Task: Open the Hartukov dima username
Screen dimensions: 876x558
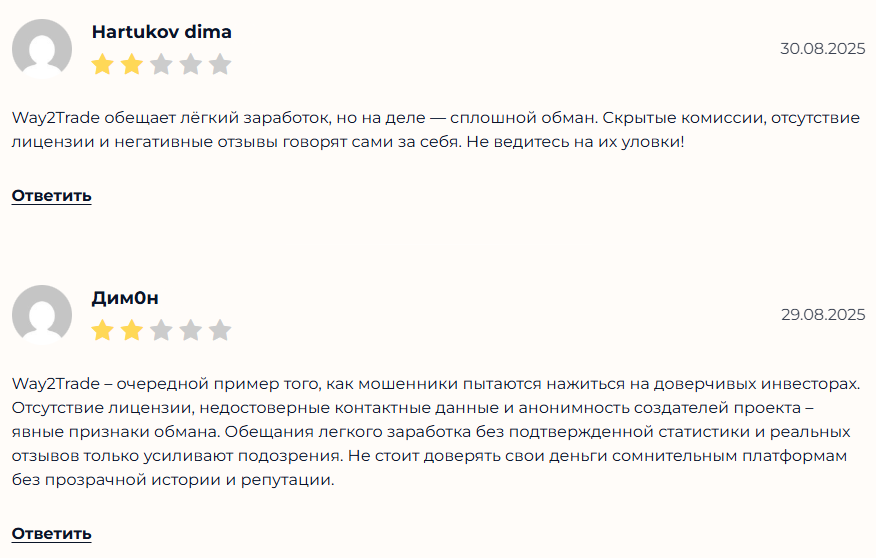Action: tap(161, 32)
